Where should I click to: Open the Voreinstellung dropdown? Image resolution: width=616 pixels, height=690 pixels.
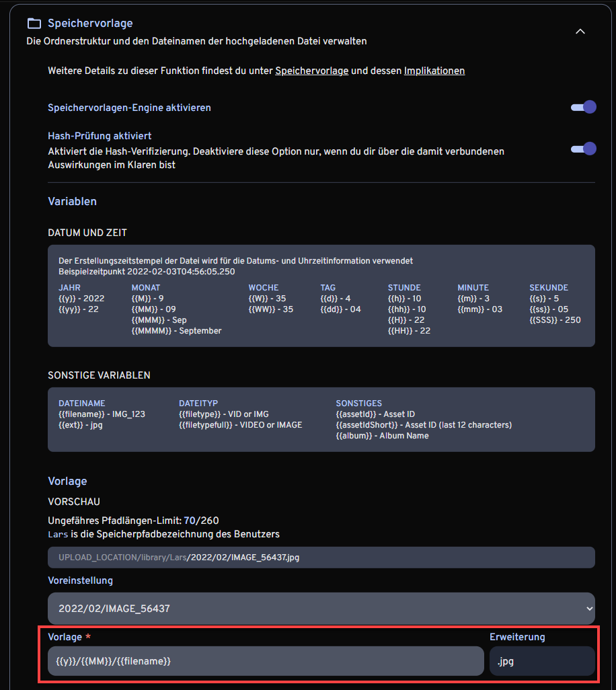click(321, 609)
